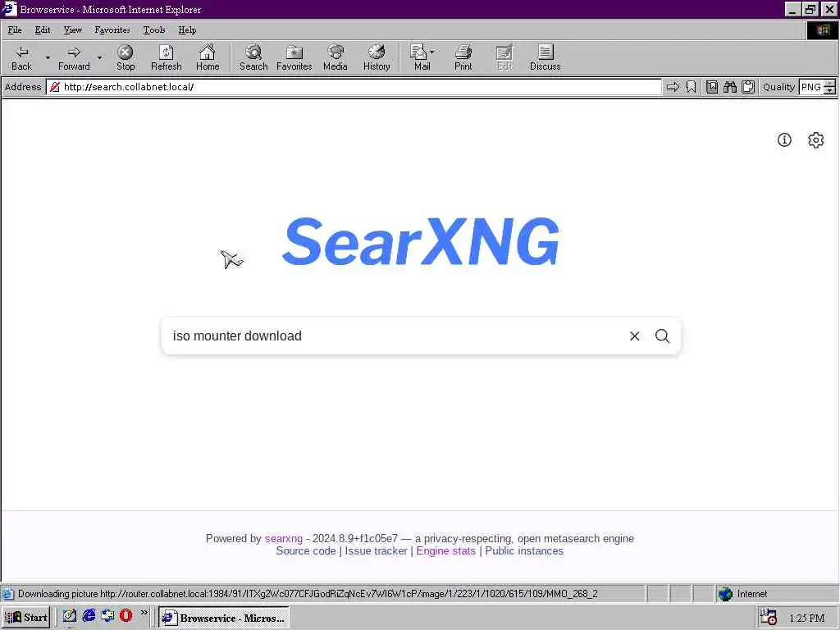Open the Favorites menu in menu bar
840x630 pixels.
click(112, 30)
